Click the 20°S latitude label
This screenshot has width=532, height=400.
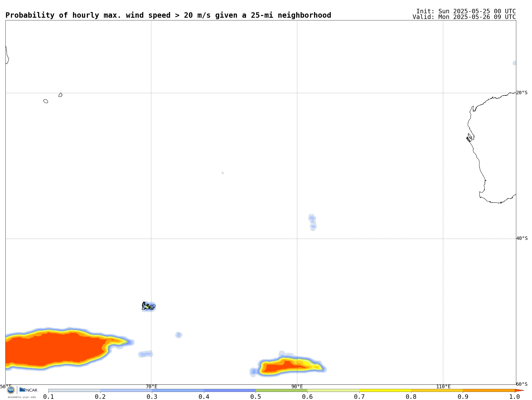pos(522,93)
